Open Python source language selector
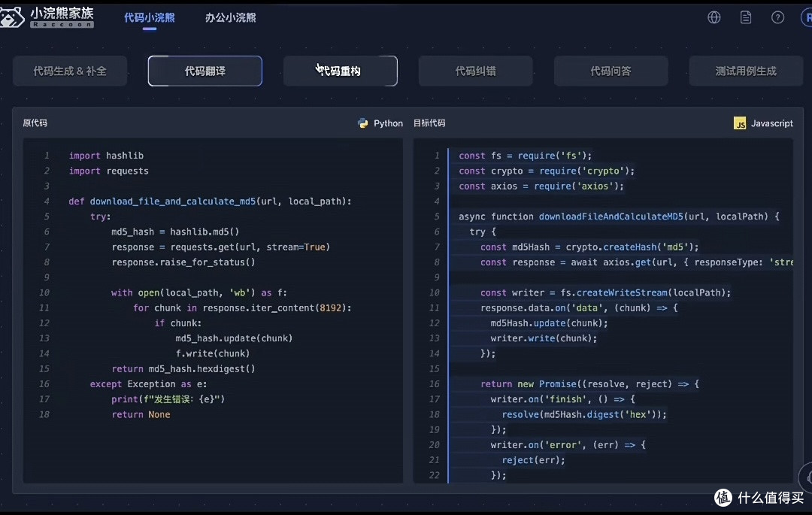812x515 pixels. pos(380,123)
